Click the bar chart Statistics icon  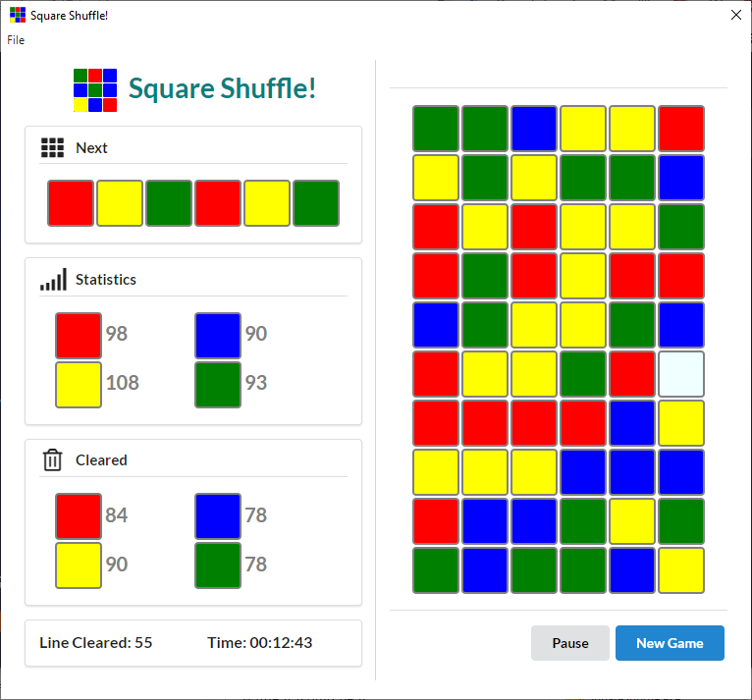(x=53, y=280)
